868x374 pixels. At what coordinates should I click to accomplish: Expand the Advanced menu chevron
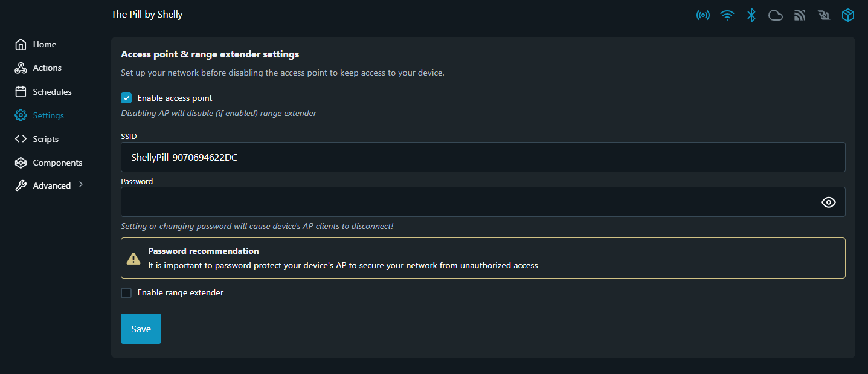point(81,185)
